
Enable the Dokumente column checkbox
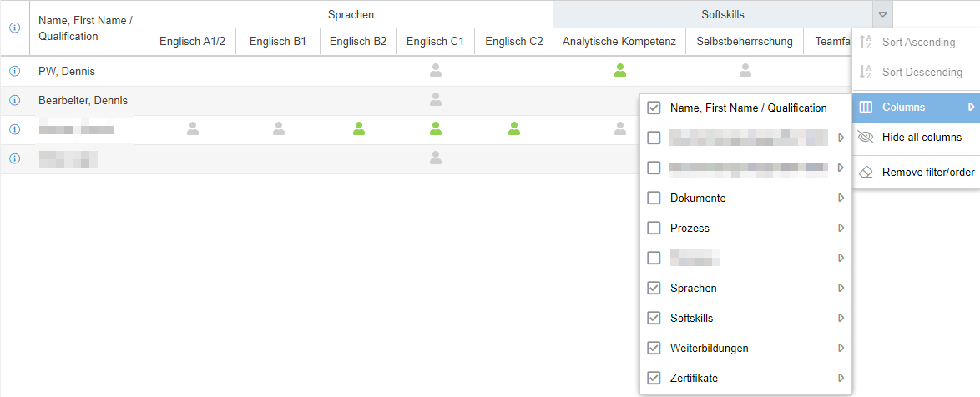pos(654,198)
